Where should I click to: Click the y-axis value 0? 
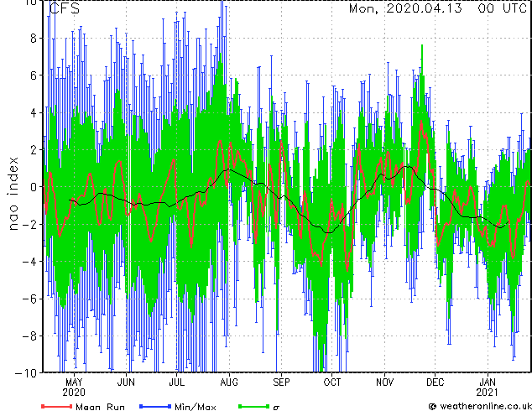pyautogui.click(x=34, y=187)
